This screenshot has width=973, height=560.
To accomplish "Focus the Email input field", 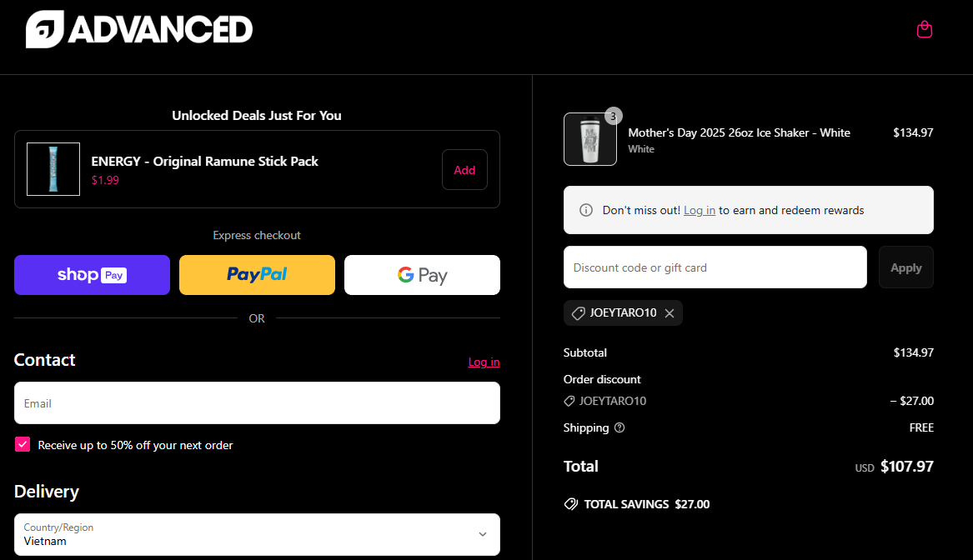I will 257,403.
